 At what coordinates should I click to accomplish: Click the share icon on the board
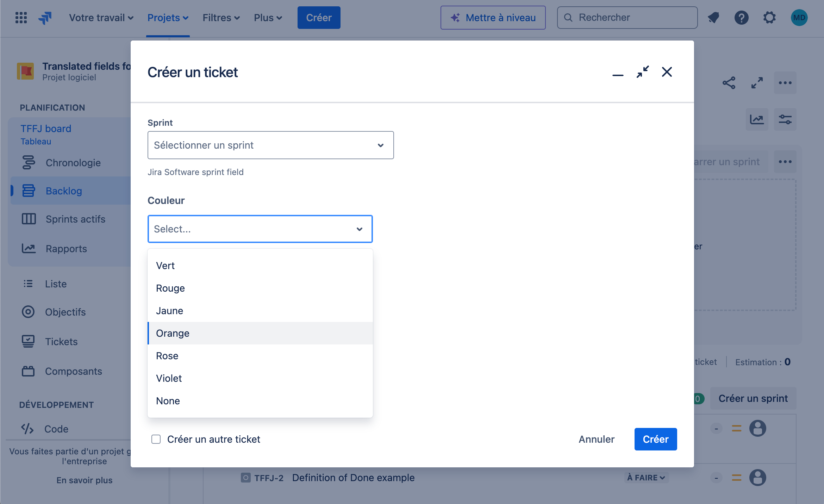coord(729,83)
